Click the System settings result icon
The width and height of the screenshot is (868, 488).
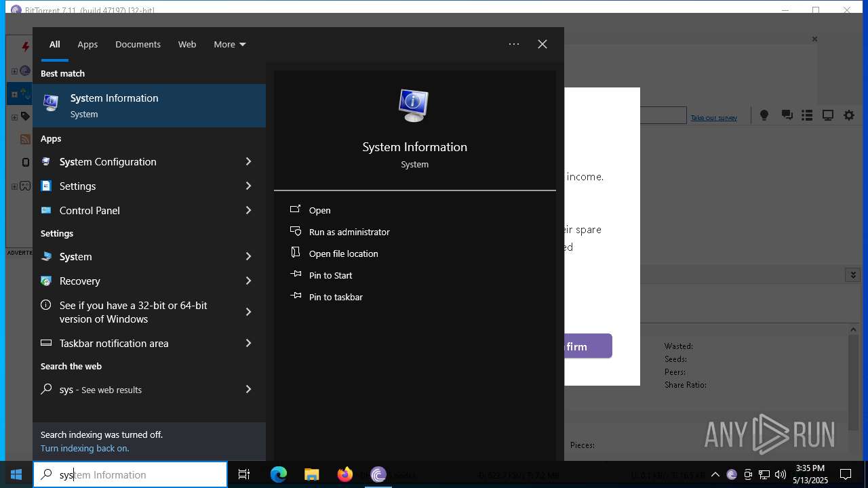46,256
